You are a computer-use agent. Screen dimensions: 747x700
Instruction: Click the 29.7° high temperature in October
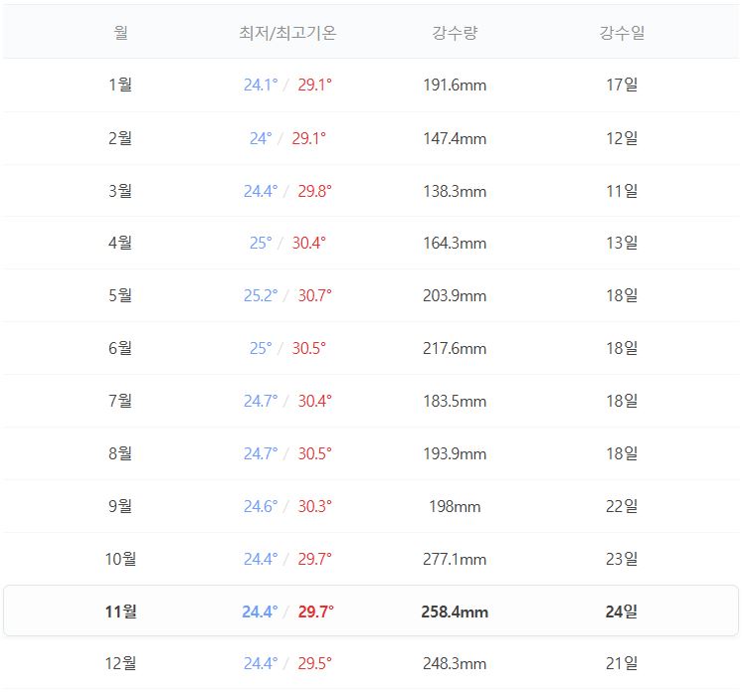315,559
